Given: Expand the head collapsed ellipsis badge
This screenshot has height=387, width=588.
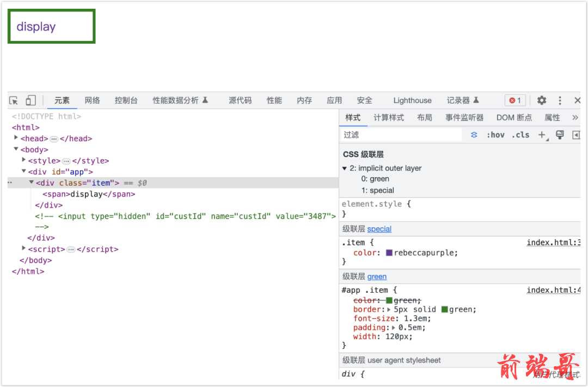Looking at the screenshot, I should point(54,139).
